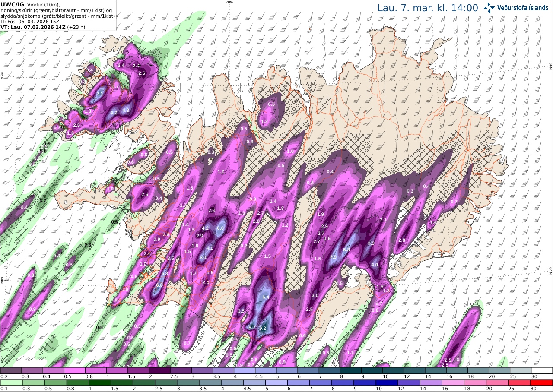Click the '20W' longitude label
Image resolution: width=553 pixels, height=392 pixels.
[x=229, y=2]
